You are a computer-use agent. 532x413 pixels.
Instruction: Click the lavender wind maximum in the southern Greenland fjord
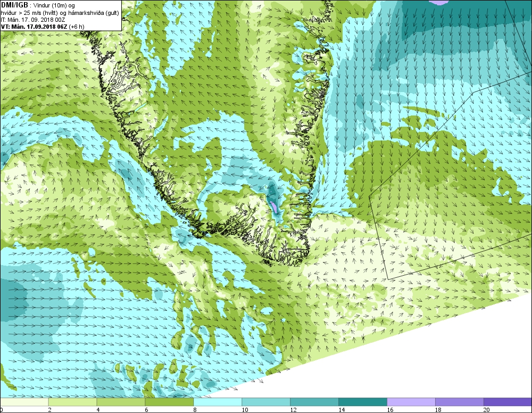coord(275,206)
